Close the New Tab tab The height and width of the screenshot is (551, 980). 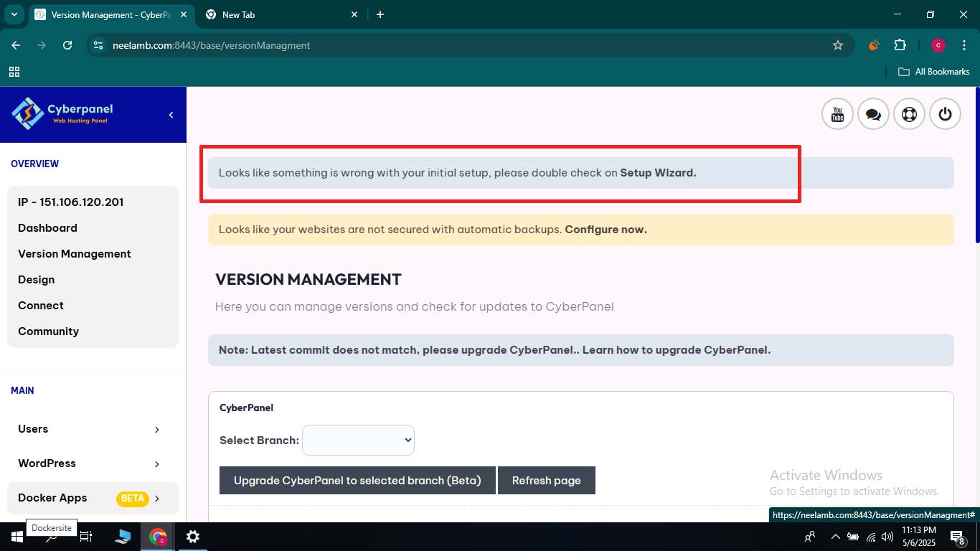pyautogui.click(x=354, y=14)
